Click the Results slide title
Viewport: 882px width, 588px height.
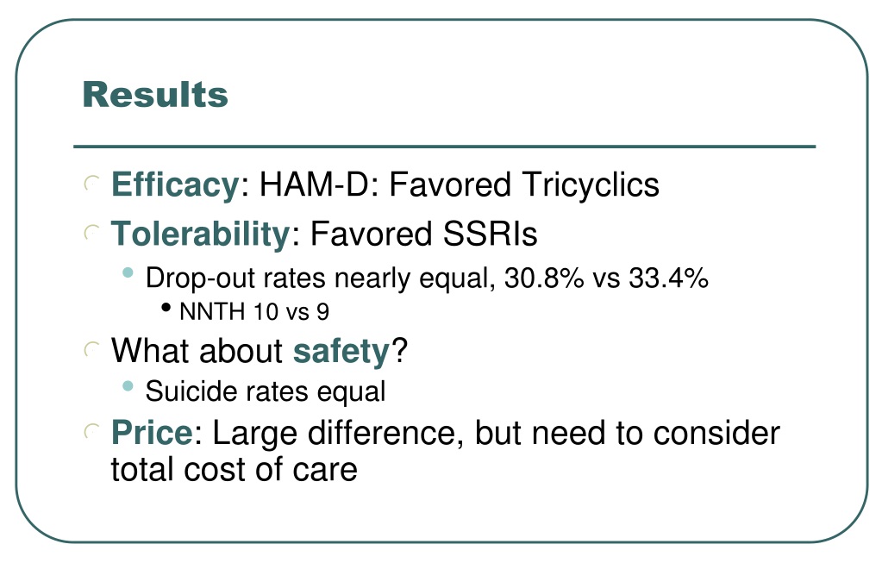(x=155, y=95)
